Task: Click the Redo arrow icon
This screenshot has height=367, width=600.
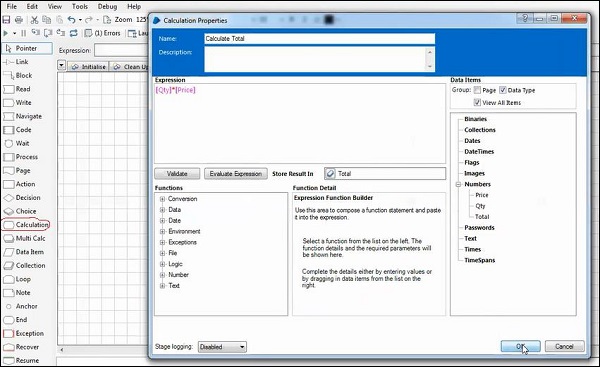Action: [89, 20]
